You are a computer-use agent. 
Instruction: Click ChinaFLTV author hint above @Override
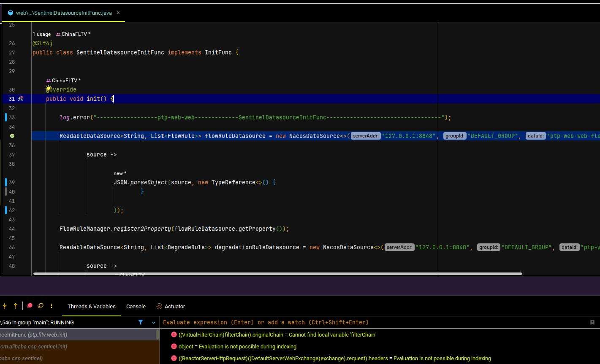tap(63, 80)
